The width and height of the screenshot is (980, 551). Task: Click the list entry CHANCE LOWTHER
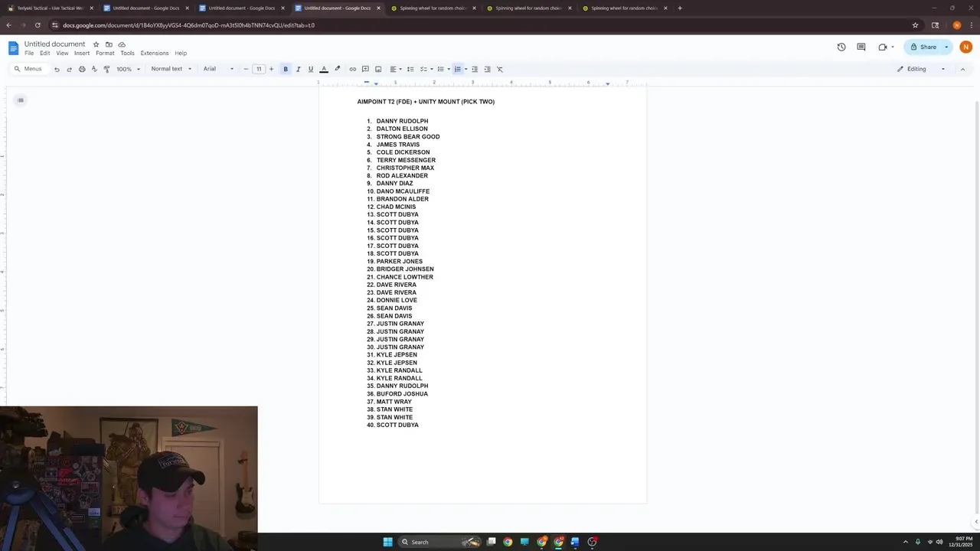405,277
